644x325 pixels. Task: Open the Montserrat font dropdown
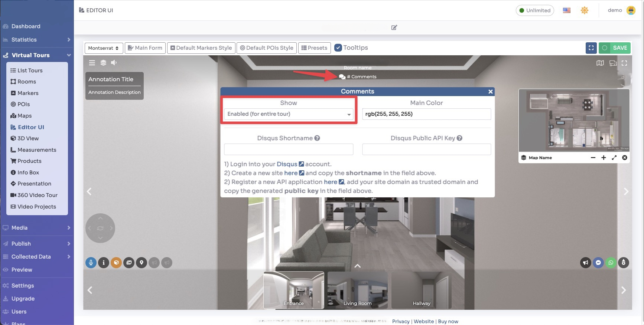[103, 48]
